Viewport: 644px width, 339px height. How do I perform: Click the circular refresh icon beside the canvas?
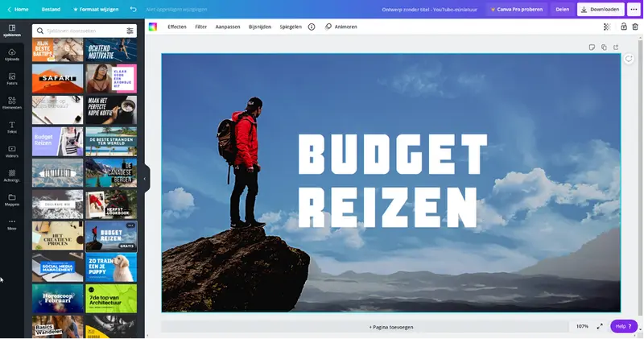[x=629, y=59]
